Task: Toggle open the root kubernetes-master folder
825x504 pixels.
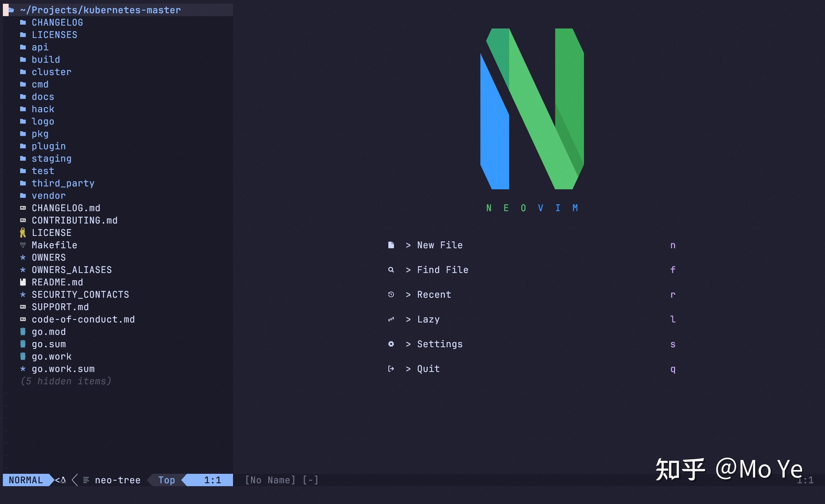Action: click(100, 10)
